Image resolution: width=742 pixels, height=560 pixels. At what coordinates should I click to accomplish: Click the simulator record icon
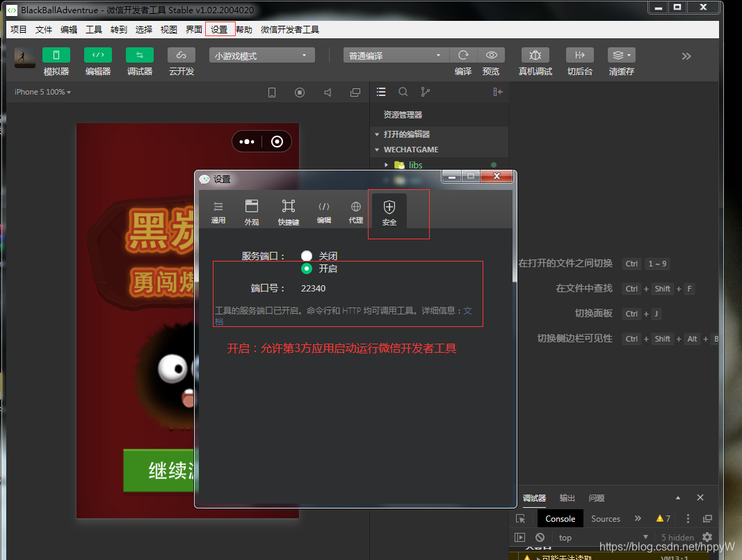(x=300, y=93)
